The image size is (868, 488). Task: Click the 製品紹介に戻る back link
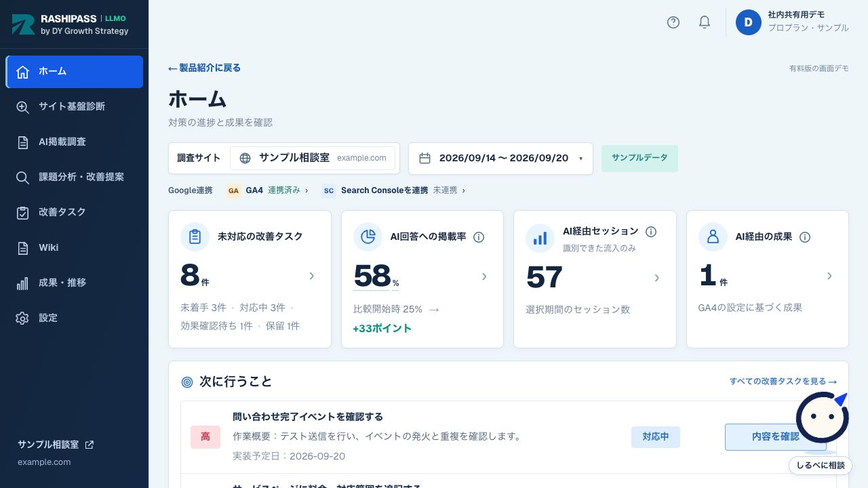click(x=205, y=68)
